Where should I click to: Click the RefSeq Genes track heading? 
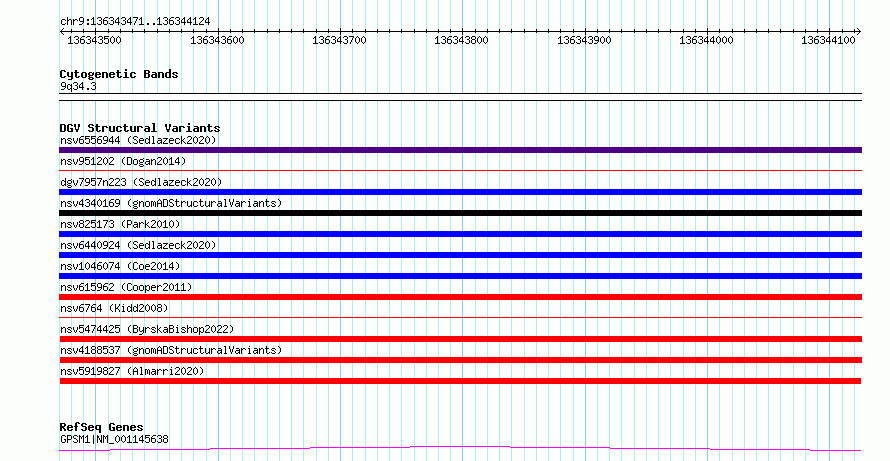pos(101,427)
